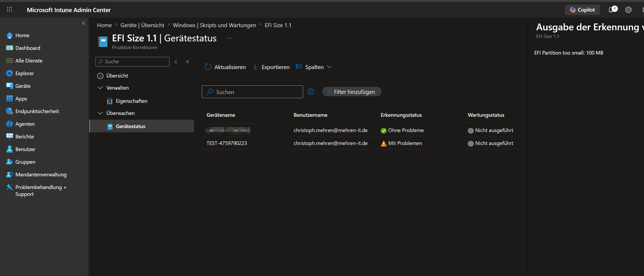Open Dashboard in main navigation
Viewport: 644px width, 276px height.
[28, 48]
